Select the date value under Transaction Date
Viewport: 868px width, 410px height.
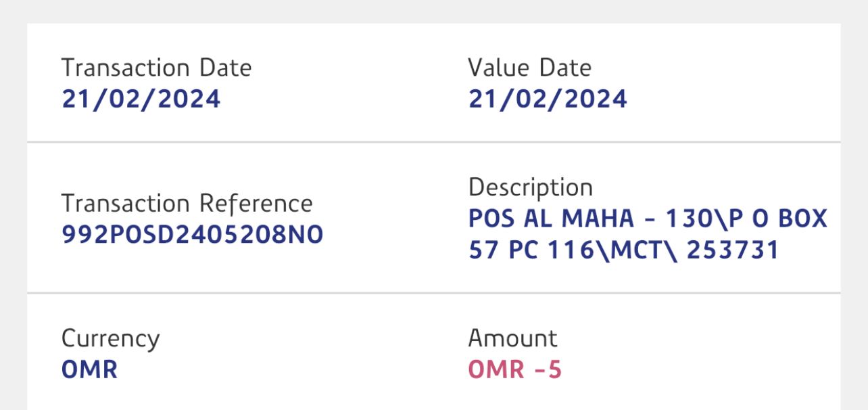click(141, 99)
